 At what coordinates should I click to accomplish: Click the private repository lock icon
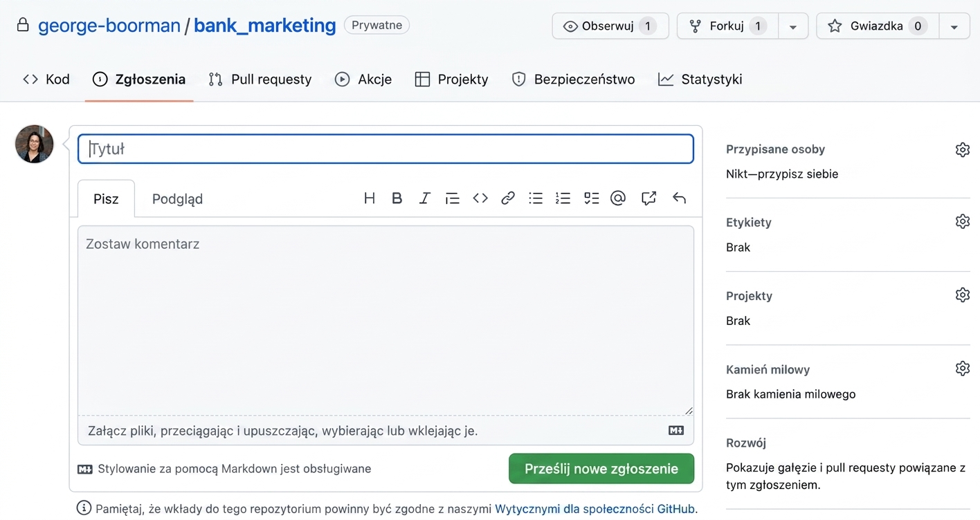(23, 26)
